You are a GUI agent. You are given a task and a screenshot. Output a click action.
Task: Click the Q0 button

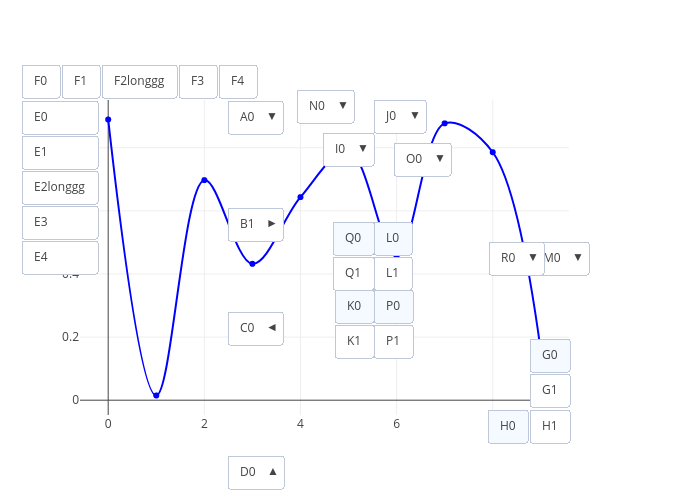(354, 239)
